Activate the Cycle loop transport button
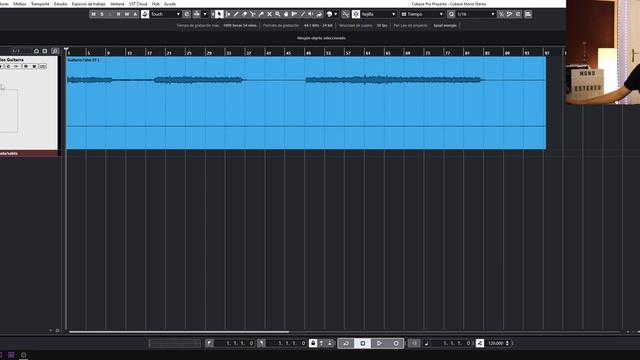Image resolution: width=640 pixels, height=360 pixels. coord(346,343)
